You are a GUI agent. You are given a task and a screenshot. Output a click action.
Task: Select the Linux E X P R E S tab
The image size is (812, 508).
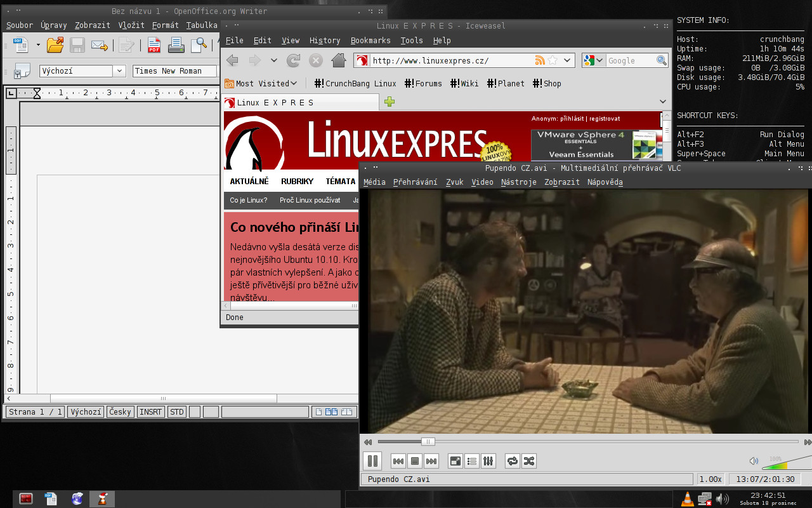(x=301, y=102)
